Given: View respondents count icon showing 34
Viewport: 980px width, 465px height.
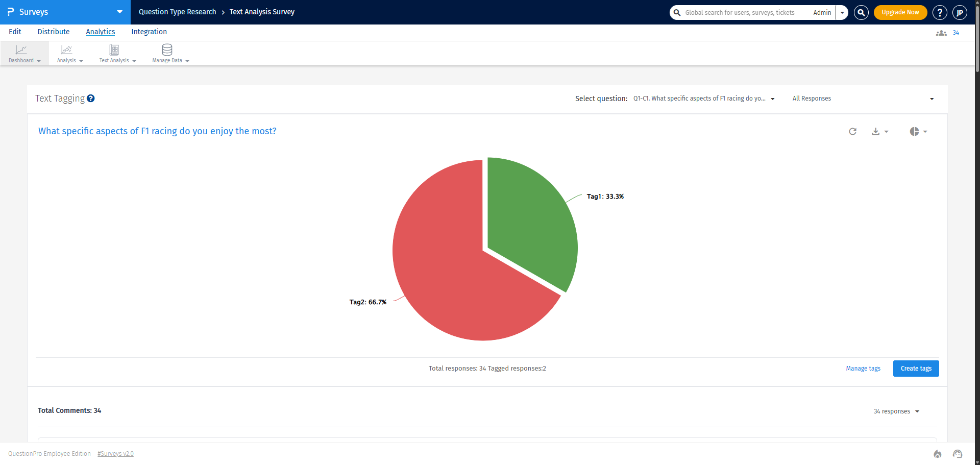Looking at the screenshot, I should [x=941, y=32].
